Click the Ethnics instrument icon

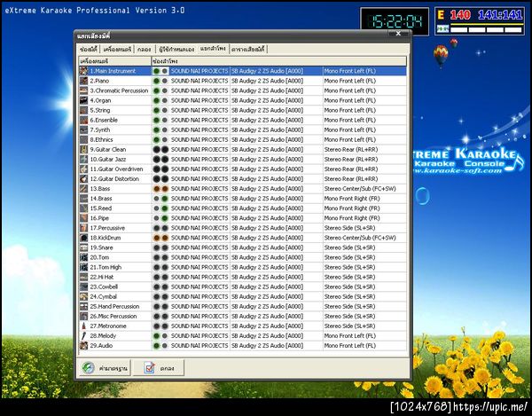point(83,140)
